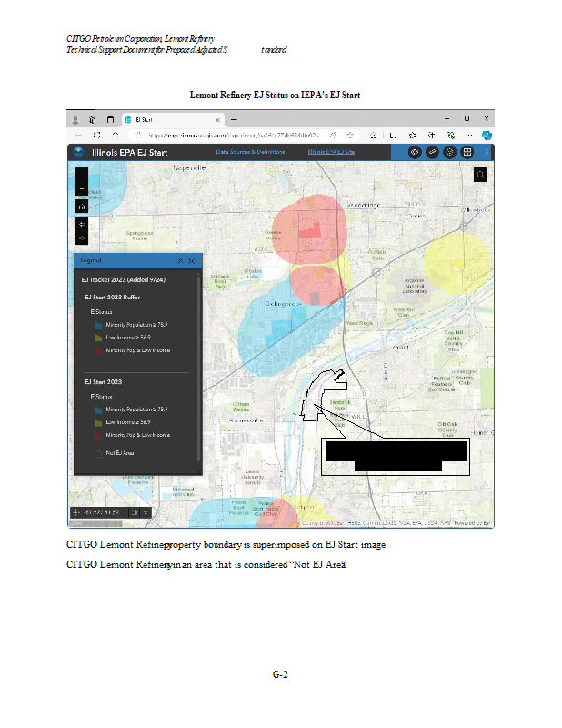
Task: Close the Legend panel
Action: click(x=192, y=261)
